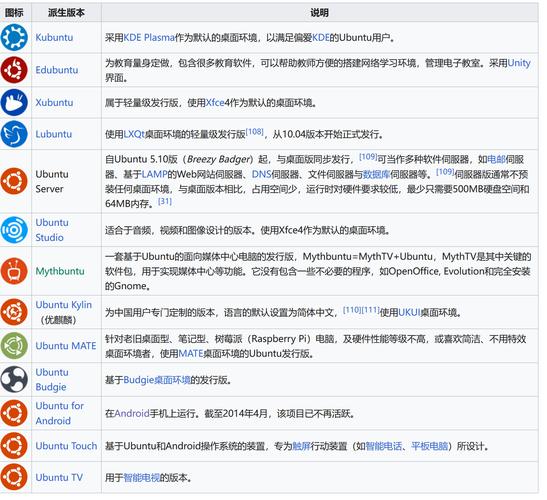This screenshot has width=547, height=500.
Task: Follow the 平板电脑 link
Action: coord(429,446)
